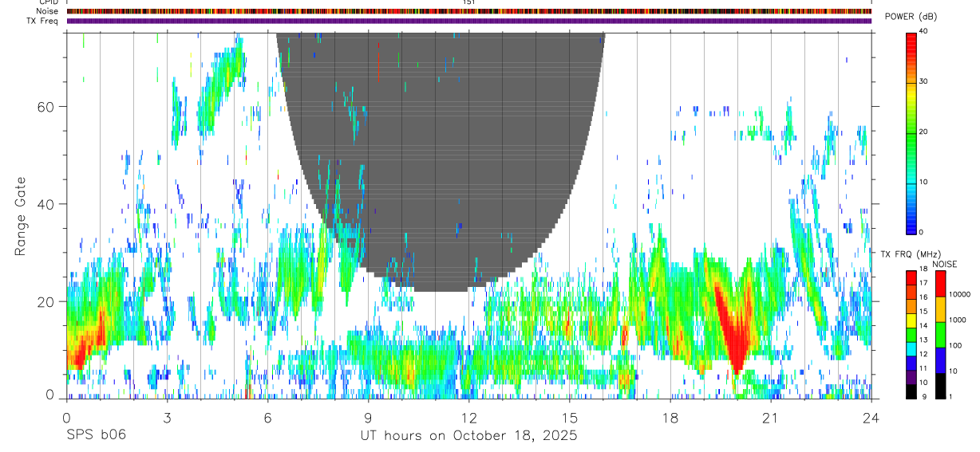Pick the purple segment of the TX FRQ legend
Image resolution: width=980 pixels, height=452 pixels.
[x=911, y=377]
